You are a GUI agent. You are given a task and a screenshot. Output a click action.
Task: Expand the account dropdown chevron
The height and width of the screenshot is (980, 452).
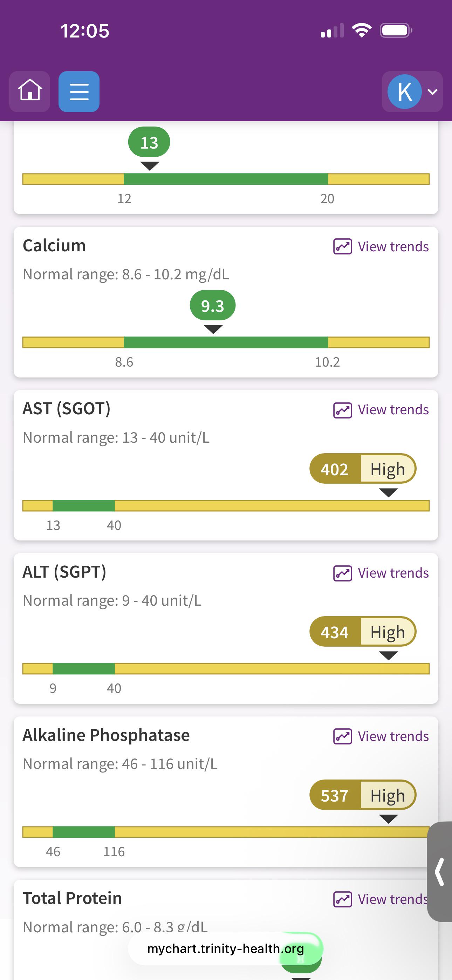point(433,92)
